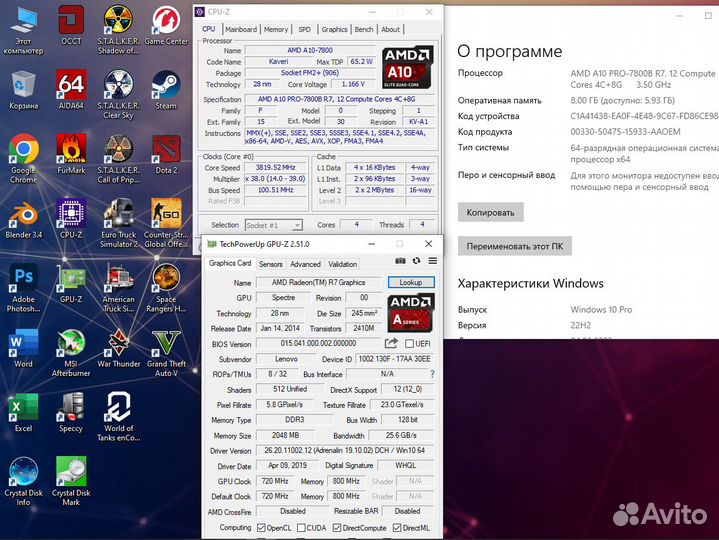
Task: Open World of Tanks enCore icon
Action: pos(118,418)
